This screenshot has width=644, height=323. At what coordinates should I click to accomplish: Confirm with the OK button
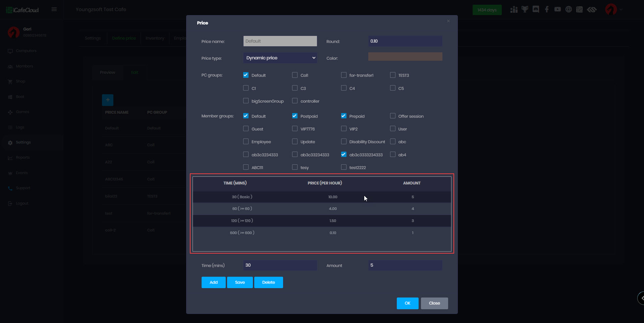click(x=407, y=303)
